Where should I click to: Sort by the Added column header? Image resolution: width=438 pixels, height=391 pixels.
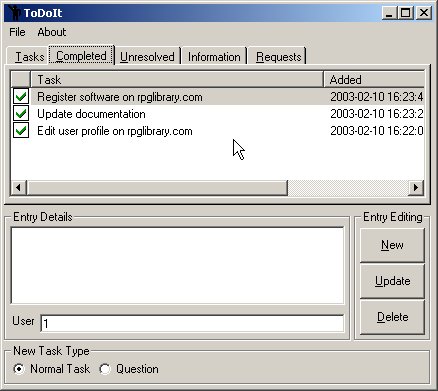click(x=374, y=80)
